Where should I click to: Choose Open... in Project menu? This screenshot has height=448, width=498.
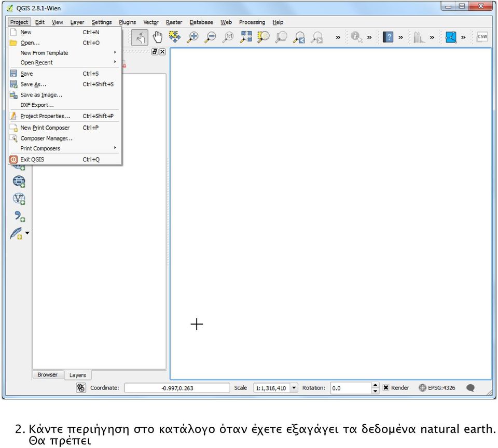[x=65, y=43]
